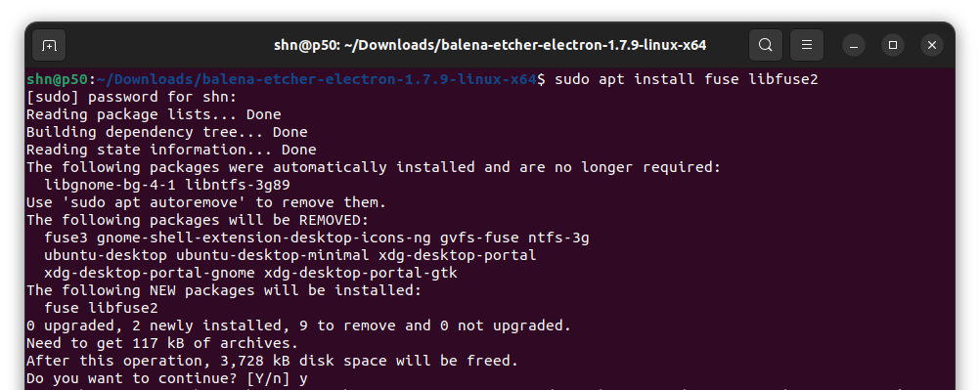Click 'Reading package lists... Done' line

tap(154, 114)
